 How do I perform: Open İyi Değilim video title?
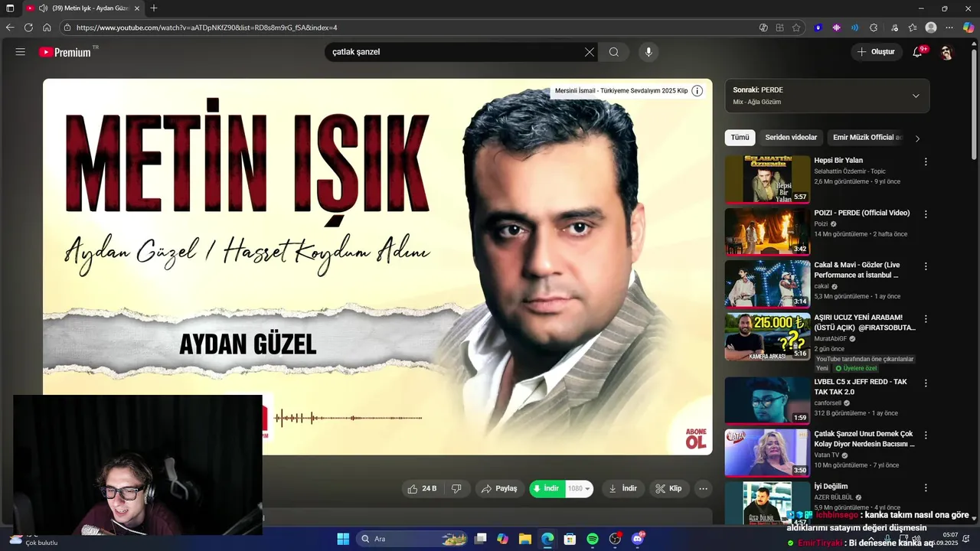point(831,486)
